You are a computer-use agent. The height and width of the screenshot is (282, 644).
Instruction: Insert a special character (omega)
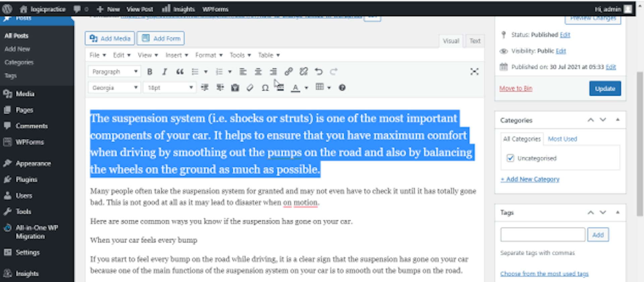tap(265, 88)
